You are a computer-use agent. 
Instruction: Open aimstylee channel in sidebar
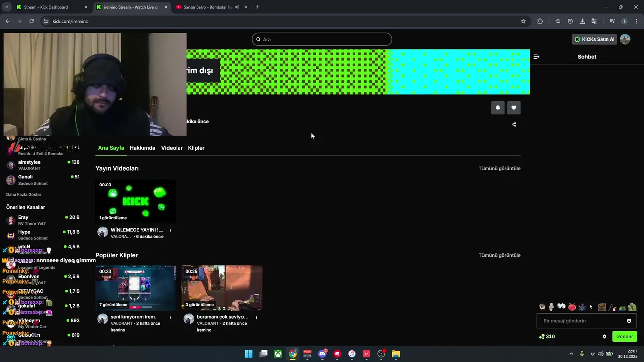pos(42,165)
